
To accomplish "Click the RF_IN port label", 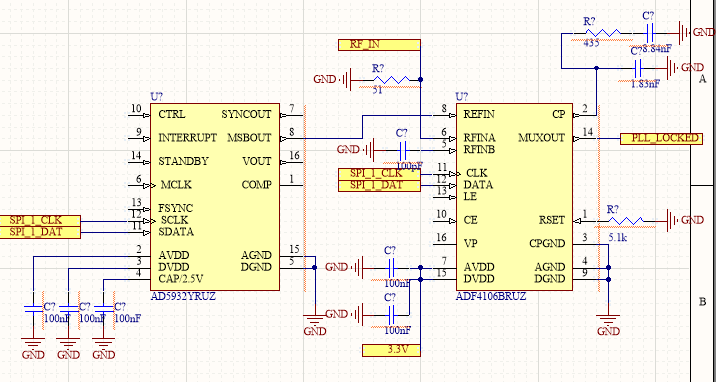I will (x=379, y=45).
